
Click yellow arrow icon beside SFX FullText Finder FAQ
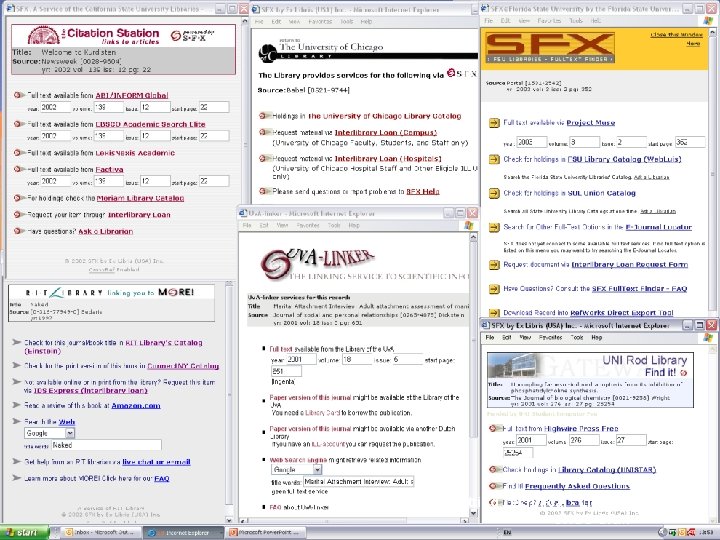point(494,289)
